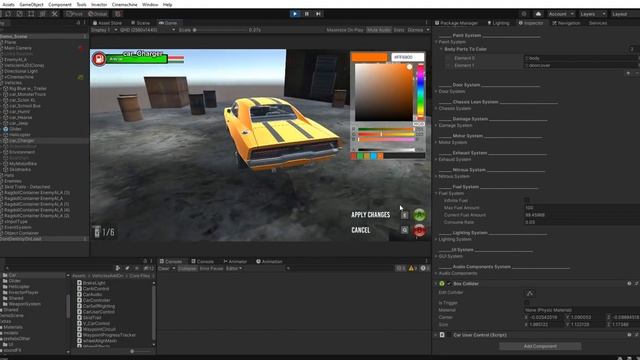The width and height of the screenshot is (640, 360).
Task: Click the Add Component button
Action: (x=540, y=346)
